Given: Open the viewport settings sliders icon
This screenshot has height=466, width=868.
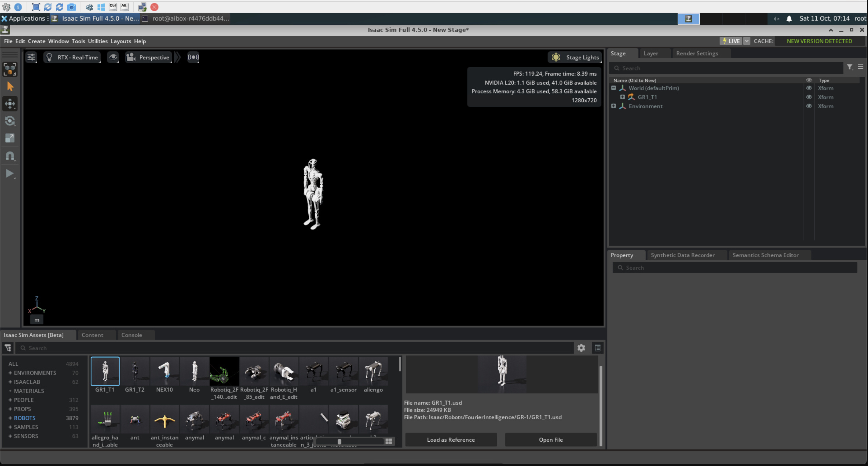Looking at the screenshot, I should [x=31, y=57].
